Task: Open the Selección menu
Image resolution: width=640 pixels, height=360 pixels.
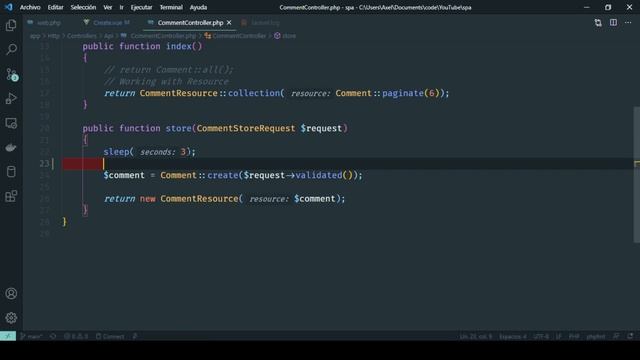Action: [83, 7]
